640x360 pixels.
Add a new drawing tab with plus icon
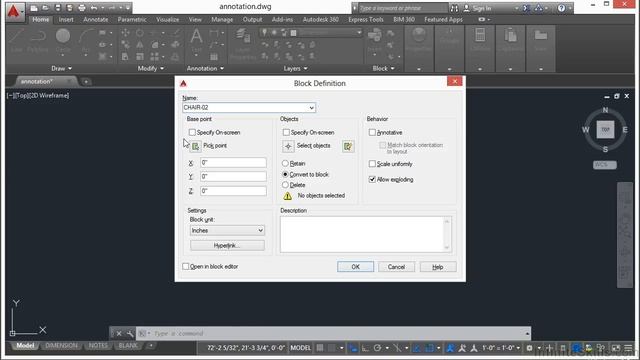click(86, 82)
